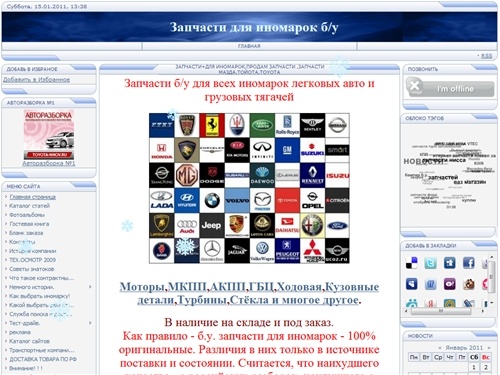Viewport: 500px width, 375px height.
Task: Open Фотоальбомы menu item
Action: [x=27, y=215]
